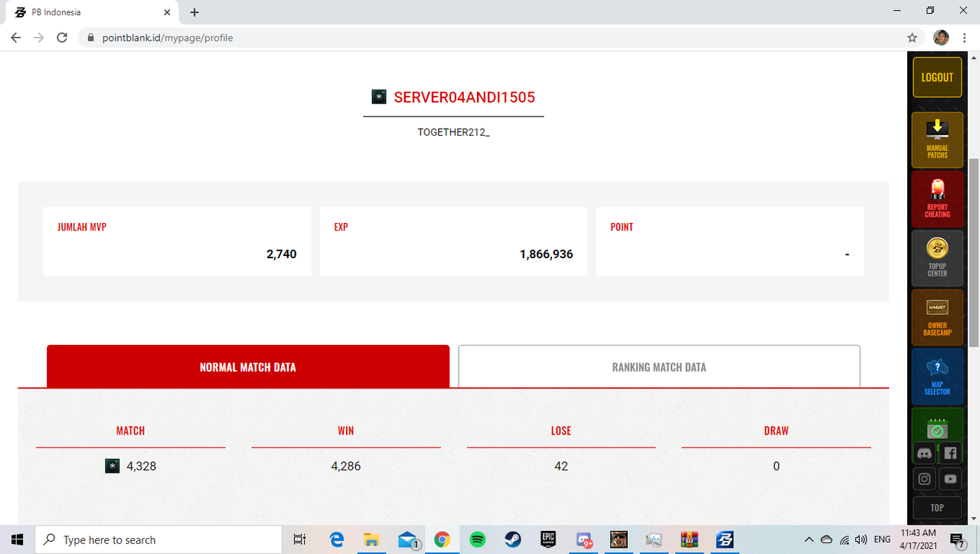980x554 pixels.
Task: Click the lose count 42
Action: coord(561,466)
